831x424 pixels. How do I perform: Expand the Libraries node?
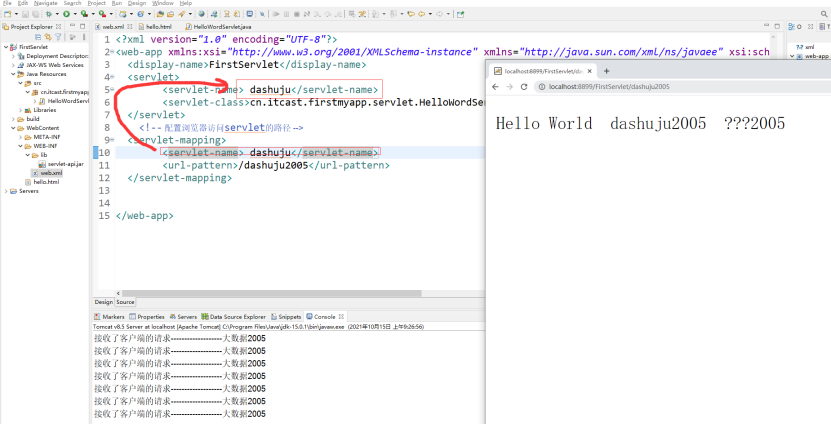pyautogui.click(x=21, y=110)
